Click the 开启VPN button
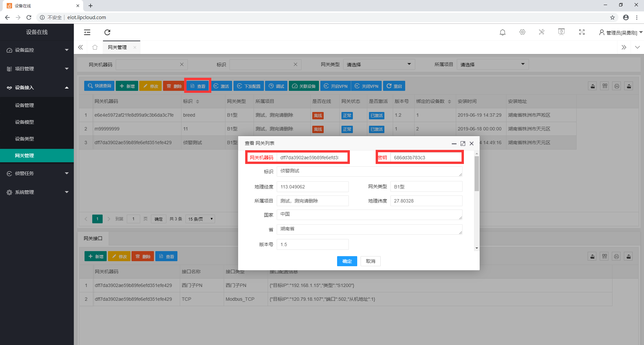644x345 pixels. (335, 86)
